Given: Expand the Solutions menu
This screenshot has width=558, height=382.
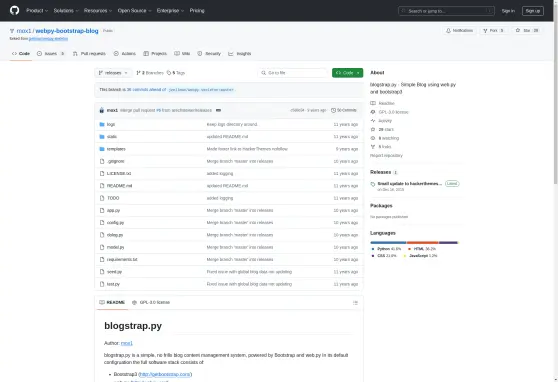Looking at the screenshot, I should 66,11.
